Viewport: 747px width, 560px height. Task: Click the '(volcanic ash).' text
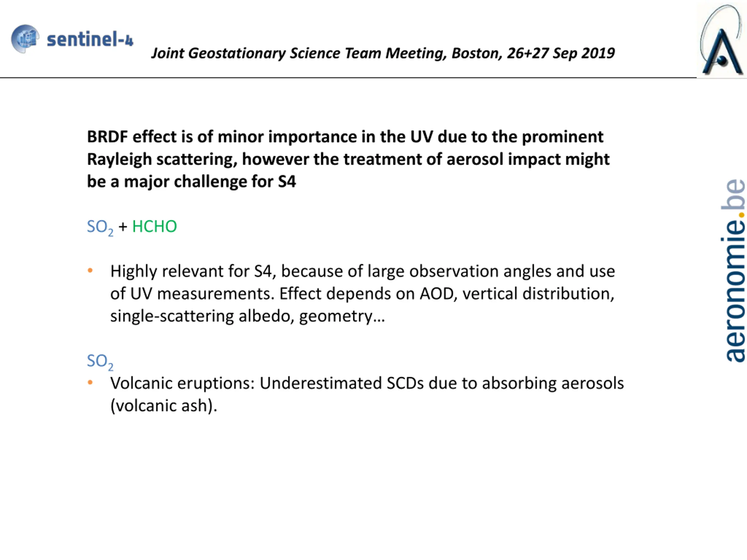164,406
